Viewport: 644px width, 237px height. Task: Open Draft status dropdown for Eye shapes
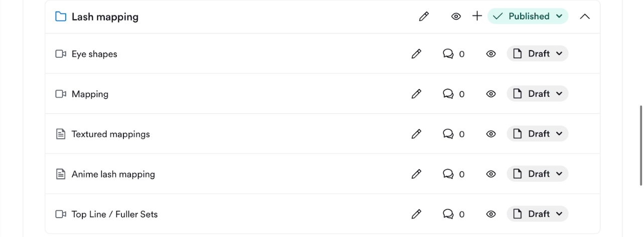click(x=537, y=54)
